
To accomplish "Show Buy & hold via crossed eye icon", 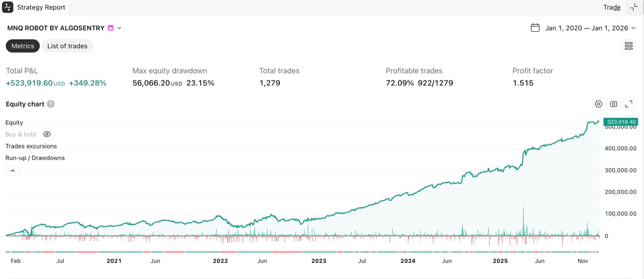I will coord(46,134).
